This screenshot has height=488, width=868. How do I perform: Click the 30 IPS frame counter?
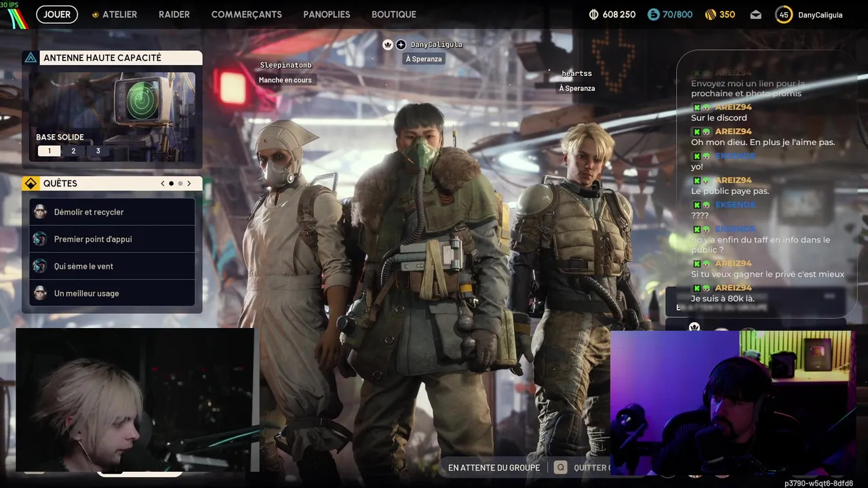(9, 5)
